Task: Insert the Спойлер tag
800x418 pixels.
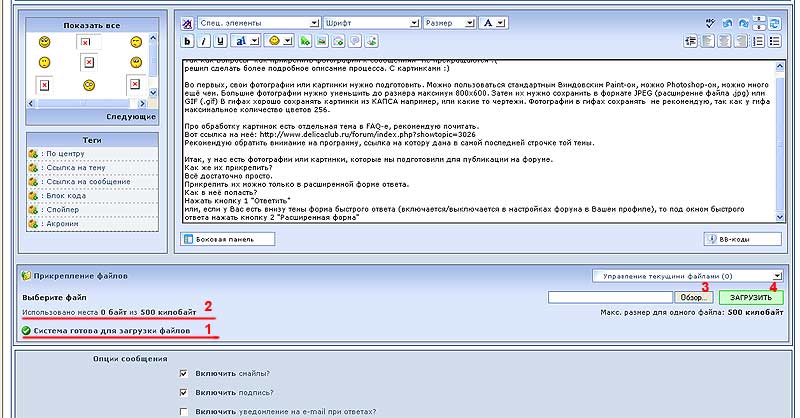Action: [x=59, y=209]
